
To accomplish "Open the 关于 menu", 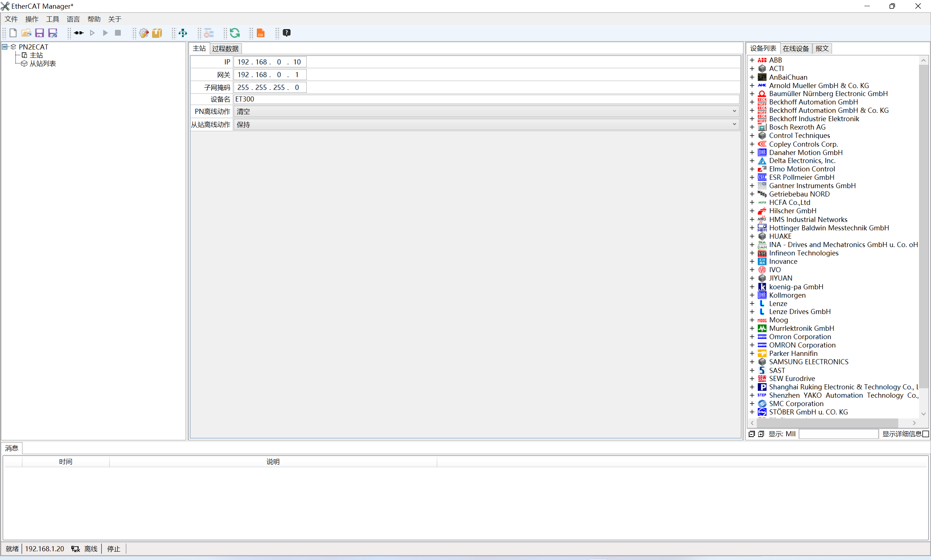I will coord(115,19).
